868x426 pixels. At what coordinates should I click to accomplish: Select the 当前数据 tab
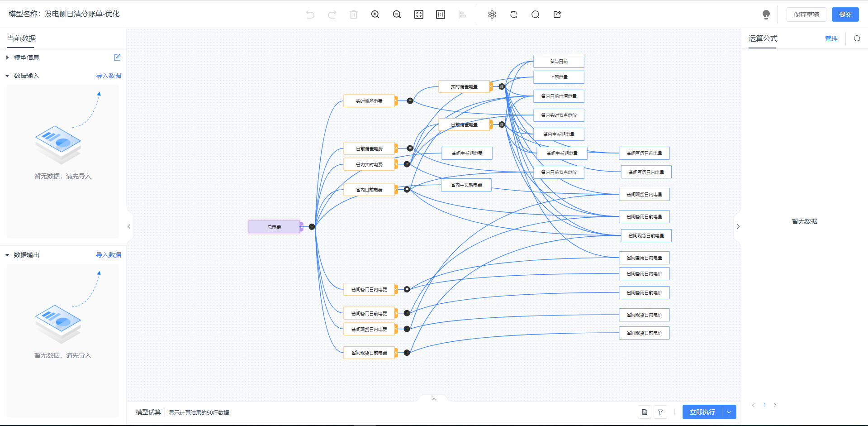pos(21,38)
